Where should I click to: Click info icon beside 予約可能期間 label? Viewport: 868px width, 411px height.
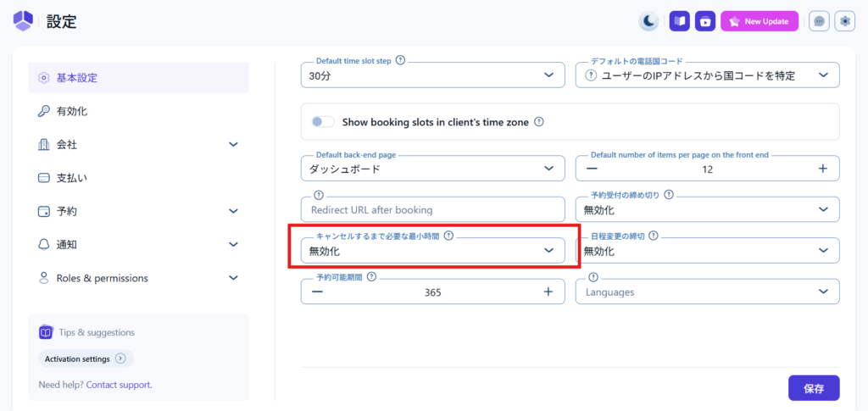372,277
